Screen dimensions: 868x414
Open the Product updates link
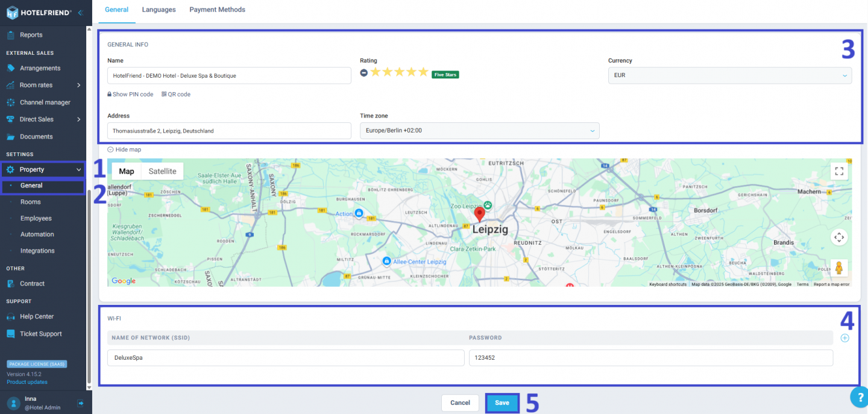click(x=27, y=381)
